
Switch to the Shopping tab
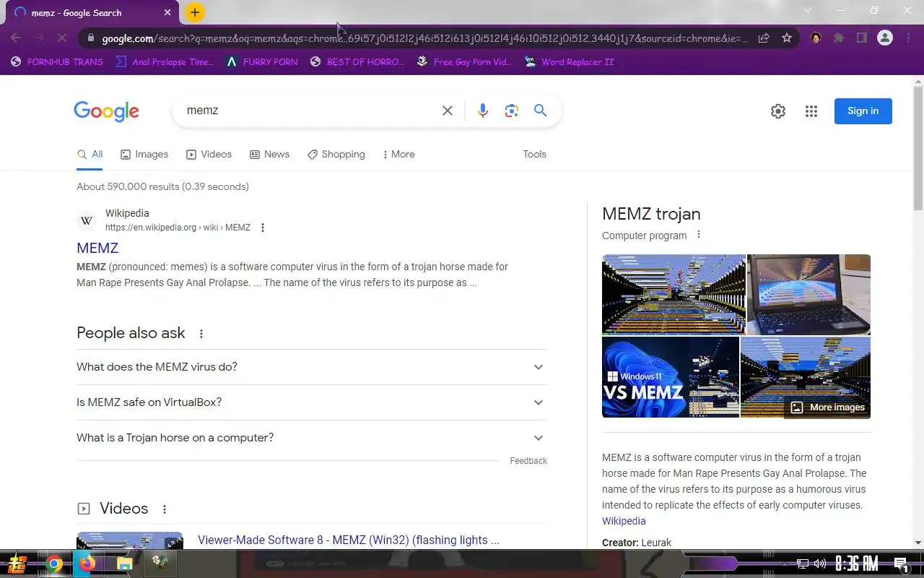336,155
